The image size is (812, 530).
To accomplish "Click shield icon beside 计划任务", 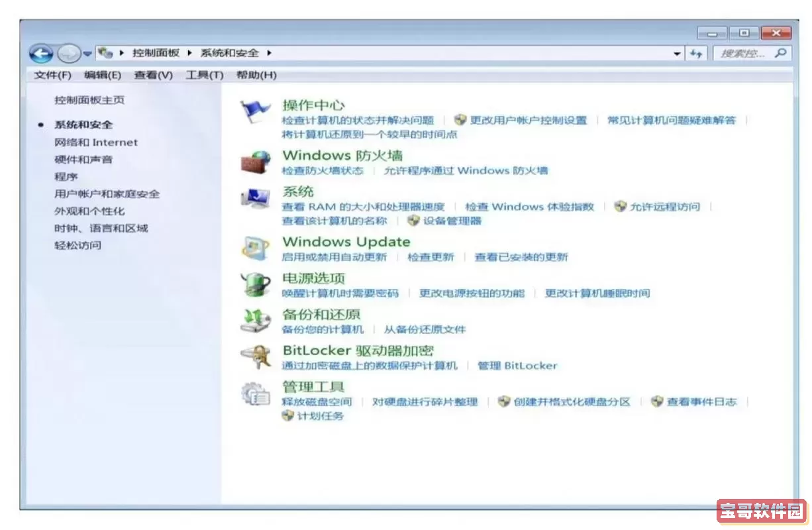I will point(287,416).
